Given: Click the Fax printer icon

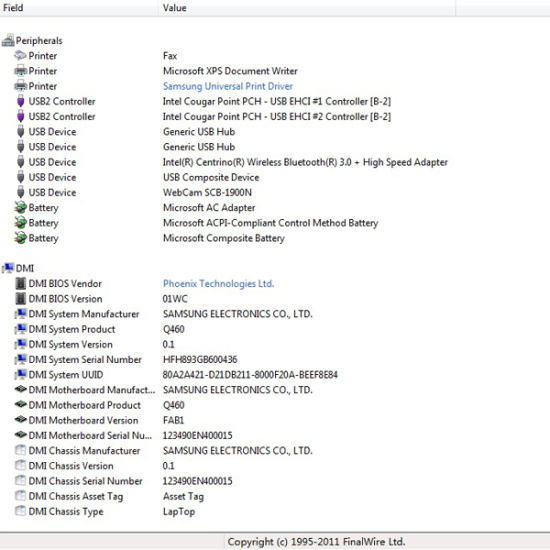Looking at the screenshot, I should pos(21,55).
